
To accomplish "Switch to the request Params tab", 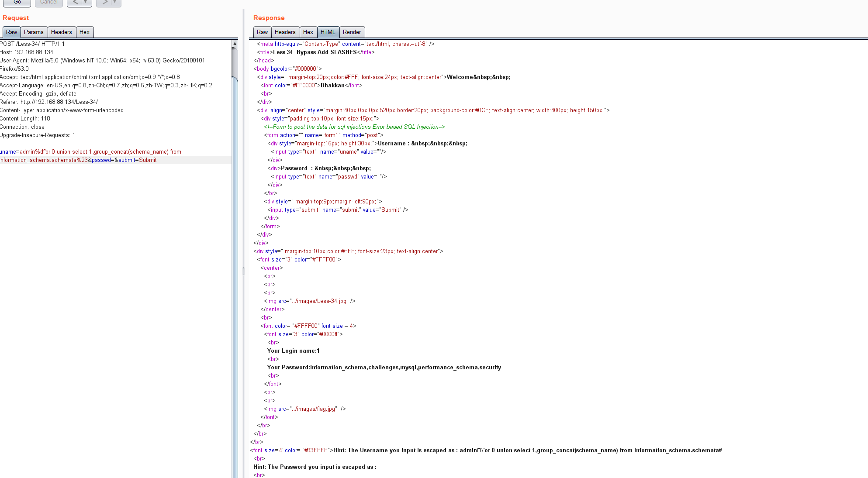I will 34,32.
